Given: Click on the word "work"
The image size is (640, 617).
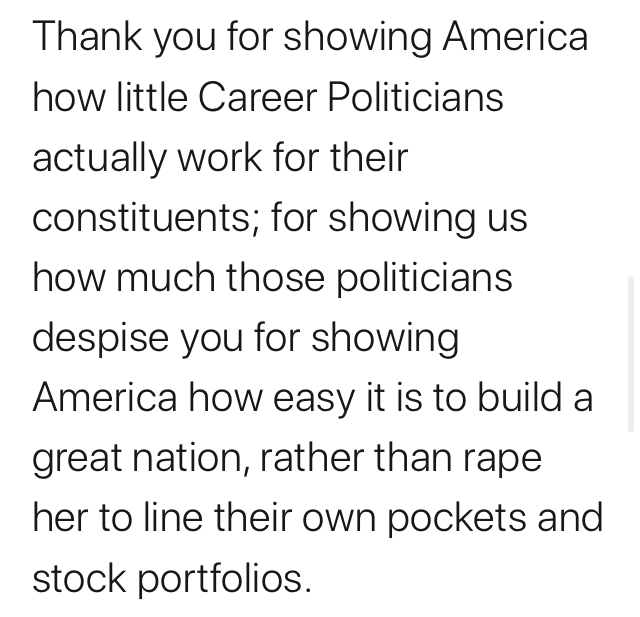Looking at the screenshot, I should pos(219,158).
